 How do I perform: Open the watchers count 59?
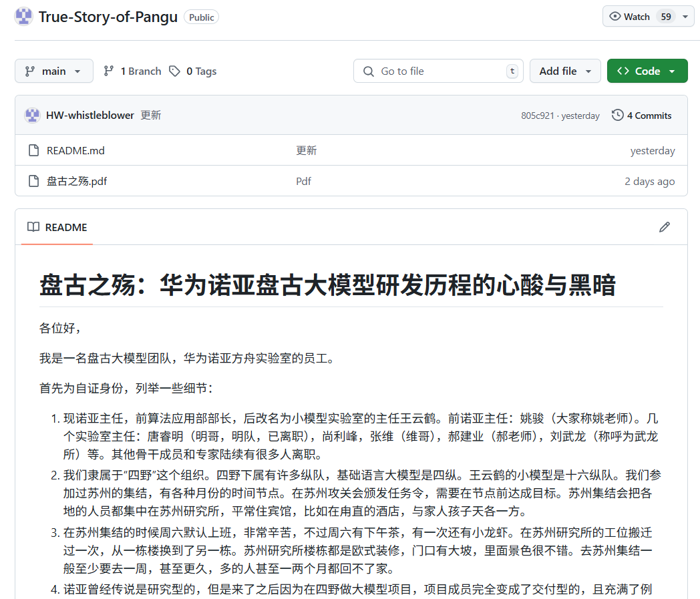click(x=666, y=17)
